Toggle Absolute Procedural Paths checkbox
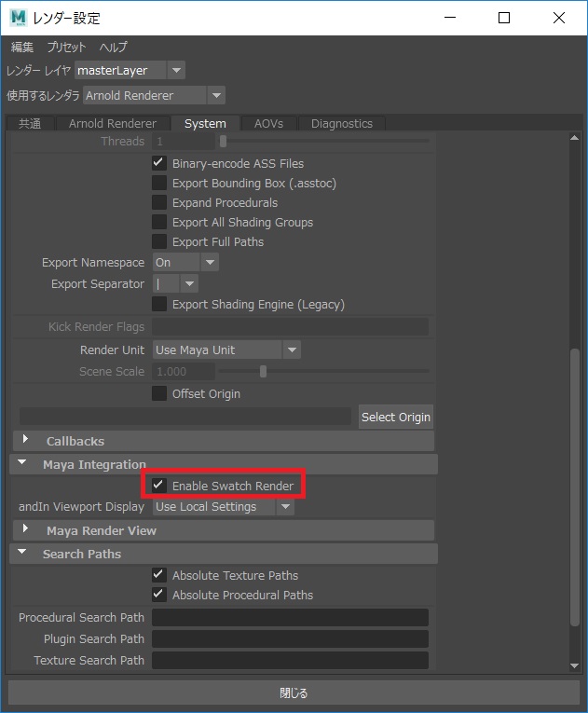This screenshot has height=713, width=588. (159, 595)
